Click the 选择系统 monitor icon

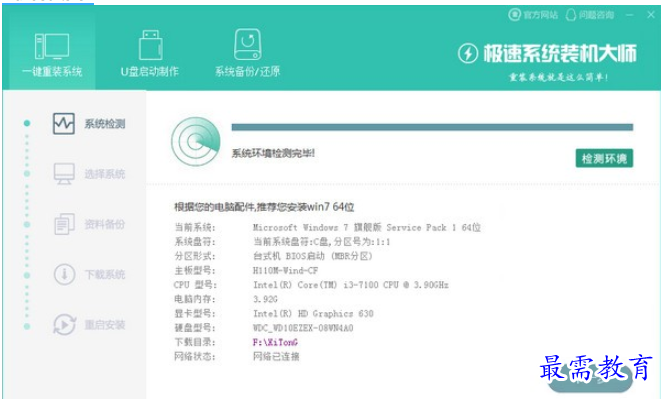(x=64, y=174)
